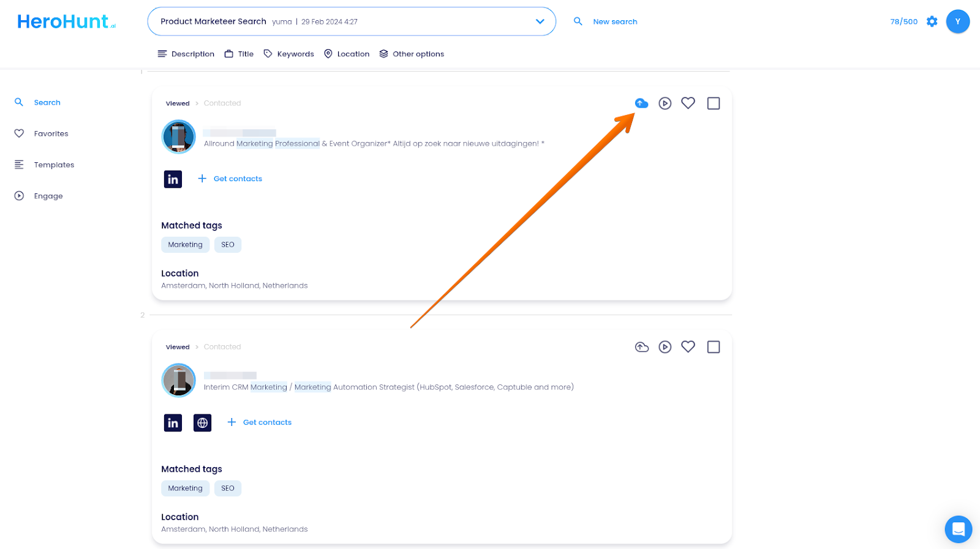Go to Favorites in the sidebar
The width and height of the screenshot is (980, 549).
click(x=51, y=133)
